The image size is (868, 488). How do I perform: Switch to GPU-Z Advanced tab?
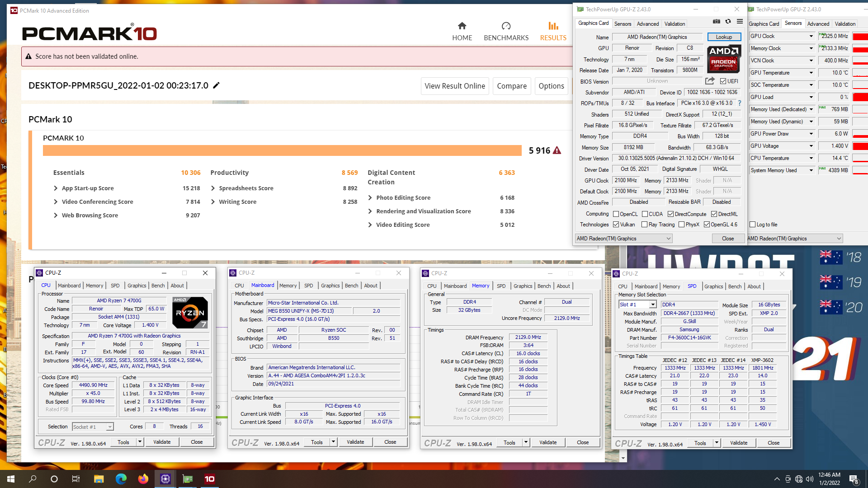click(x=648, y=24)
